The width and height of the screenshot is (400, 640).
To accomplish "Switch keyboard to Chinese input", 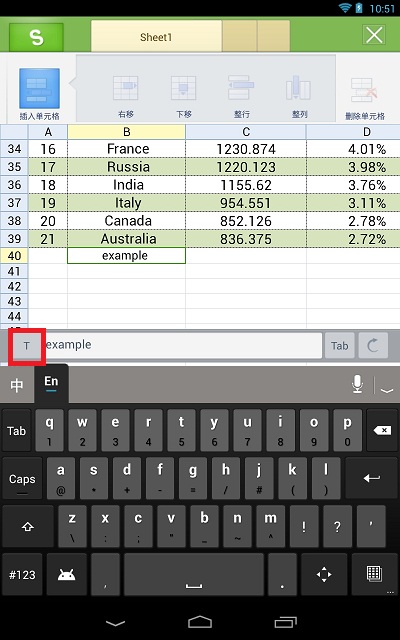I will [17, 384].
